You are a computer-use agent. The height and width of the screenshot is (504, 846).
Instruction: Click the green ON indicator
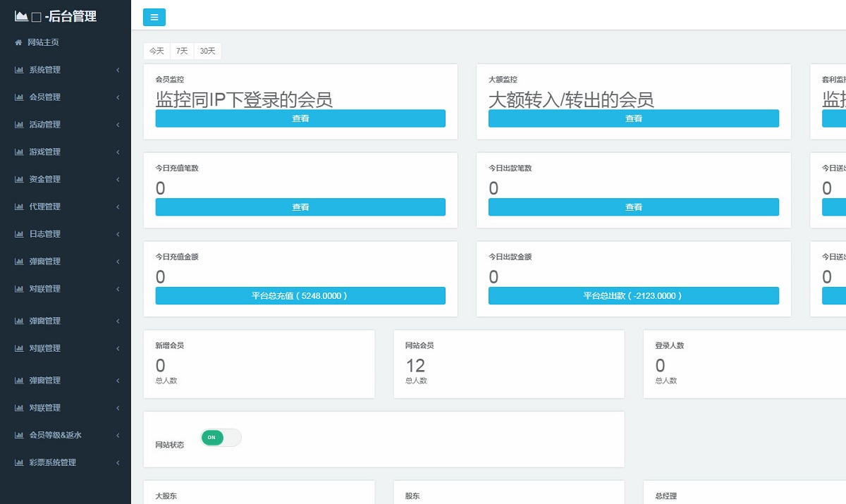click(x=211, y=438)
